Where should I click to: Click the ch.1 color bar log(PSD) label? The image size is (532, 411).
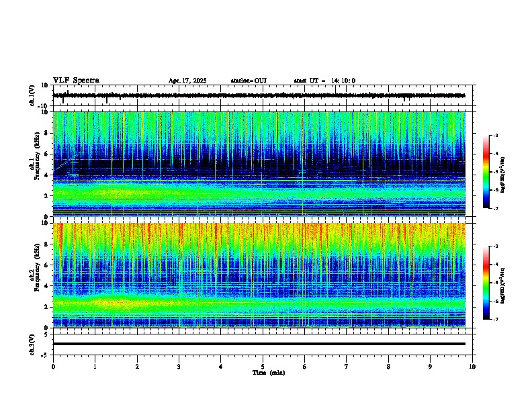503,175
